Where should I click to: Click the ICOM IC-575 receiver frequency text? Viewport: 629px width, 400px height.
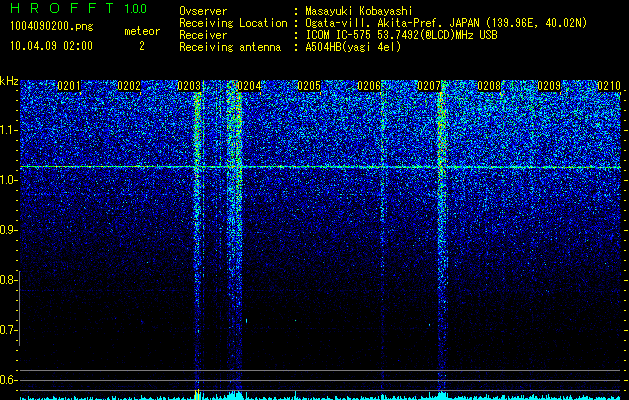coord(401,35)
